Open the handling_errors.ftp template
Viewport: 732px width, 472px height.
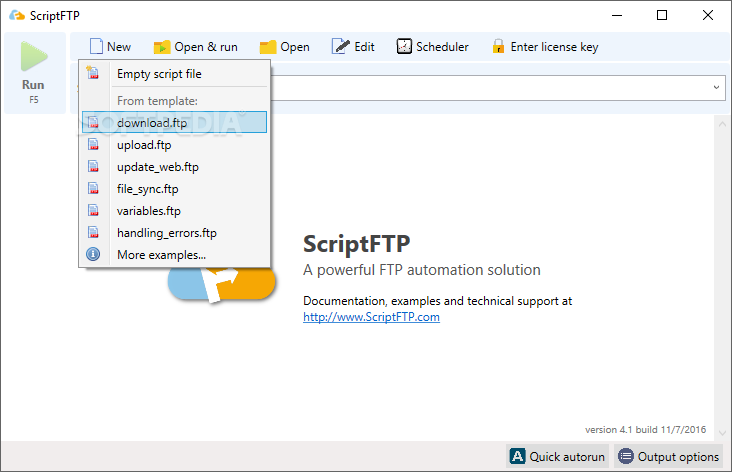pos(175,232)
